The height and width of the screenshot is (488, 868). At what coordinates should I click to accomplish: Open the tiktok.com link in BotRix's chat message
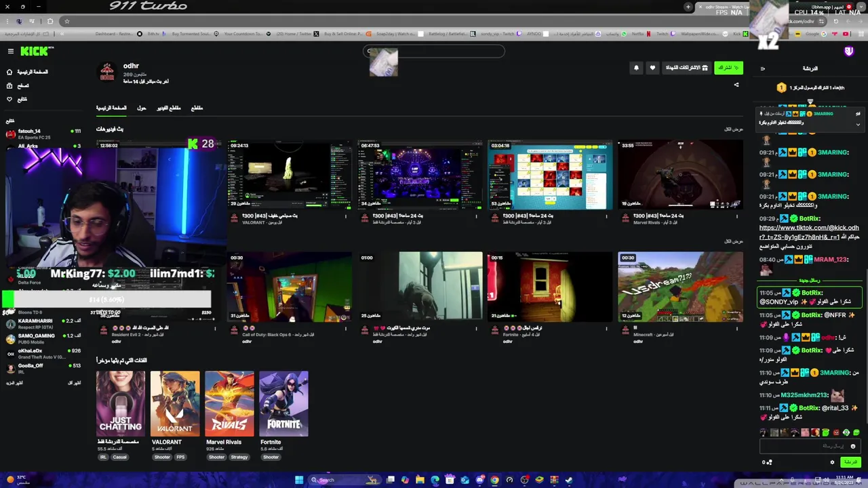(x=808, y=232)
